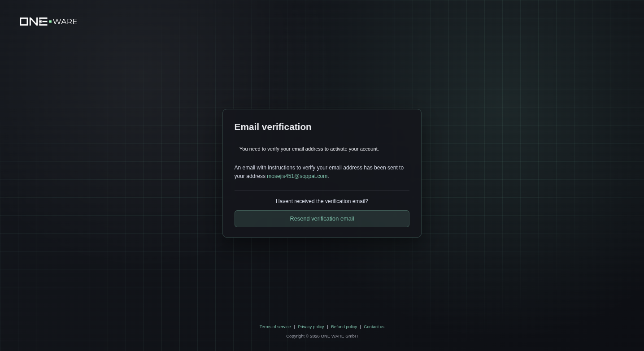
Task: Click the Havent received the verification email text
Action: 322,201
